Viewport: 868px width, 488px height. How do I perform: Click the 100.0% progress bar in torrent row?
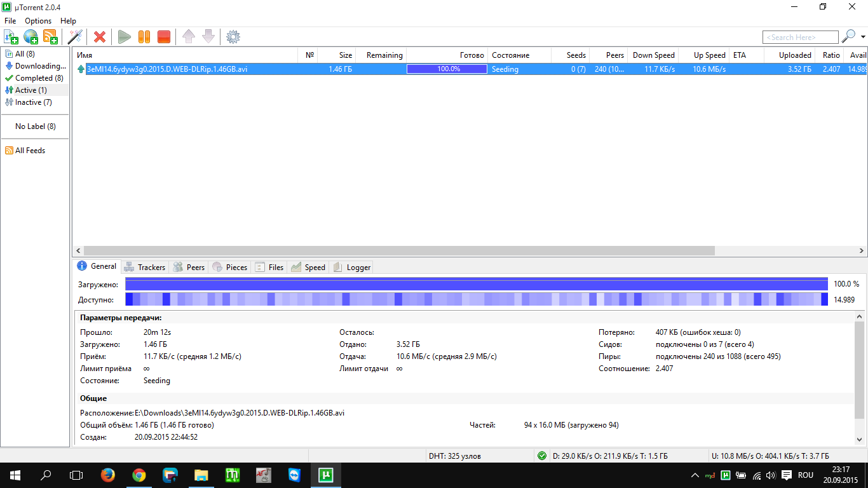point(447,69)
